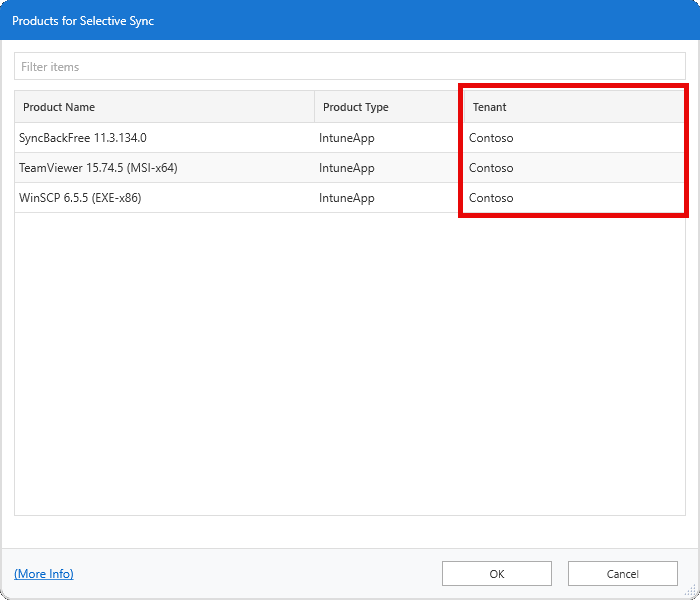Click the Filter items search field

click(x=350, y=67)
